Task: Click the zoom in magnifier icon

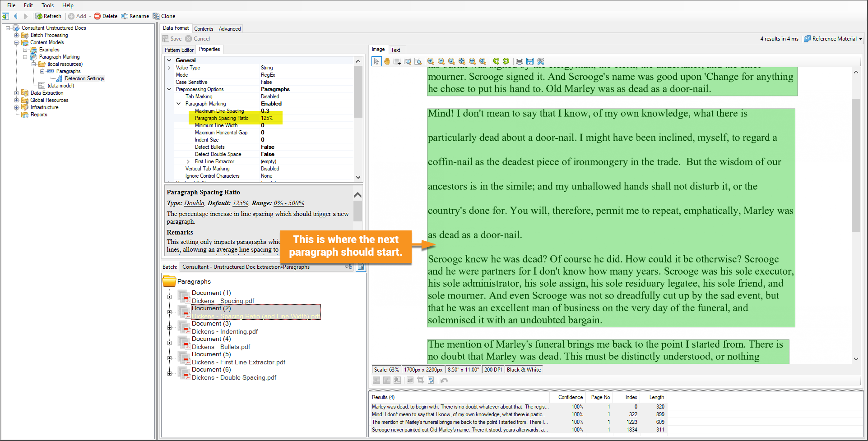Action: pos(431,61)
